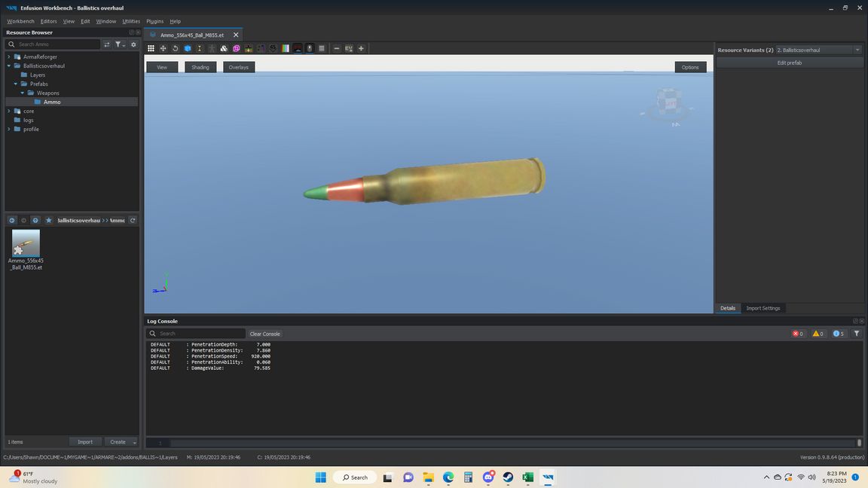Open the Plugins menu

154,21
